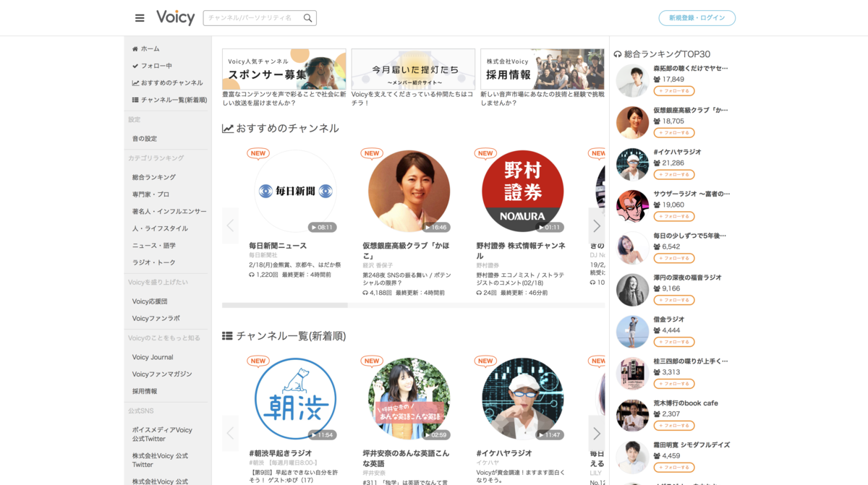The height and width of the screenshot is (485, 868).
Task: Open 霜田明寛 シモダフルデイズ avatar
Action: (x=632, y=458)
